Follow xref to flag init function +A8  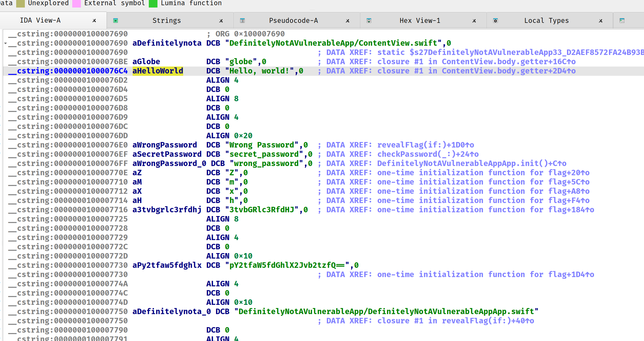tap(483, 191)
